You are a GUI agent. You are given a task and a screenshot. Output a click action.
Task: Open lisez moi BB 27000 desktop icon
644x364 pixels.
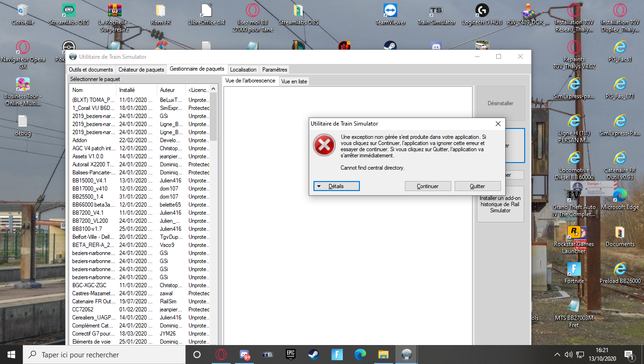click(x=252, y=18)
